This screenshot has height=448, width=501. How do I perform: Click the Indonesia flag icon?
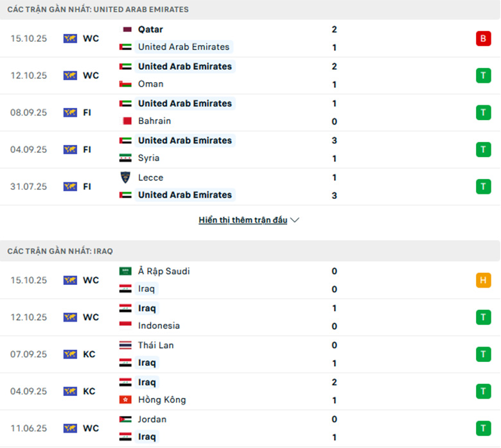point(126,326)
